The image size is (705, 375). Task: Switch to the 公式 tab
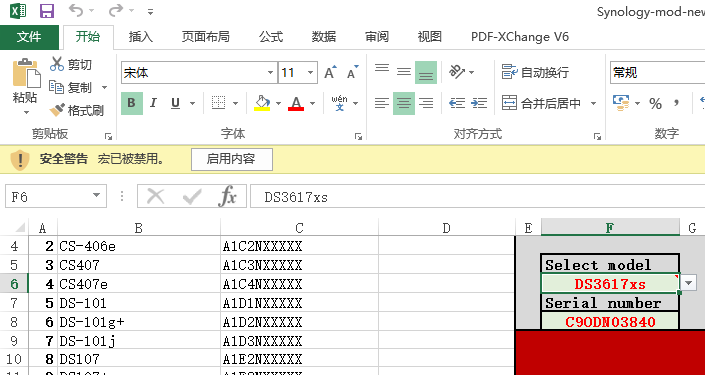point(271,37)
